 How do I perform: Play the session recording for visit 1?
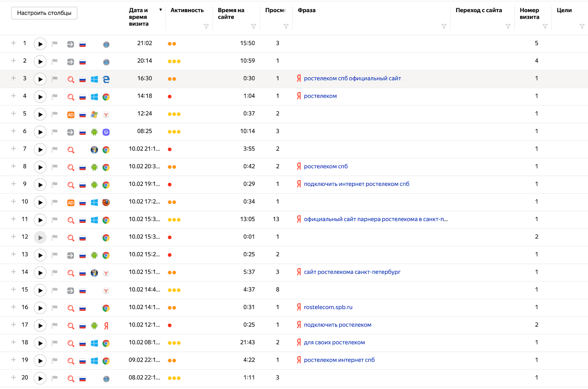pyautogui.click(x=40, y=44)
